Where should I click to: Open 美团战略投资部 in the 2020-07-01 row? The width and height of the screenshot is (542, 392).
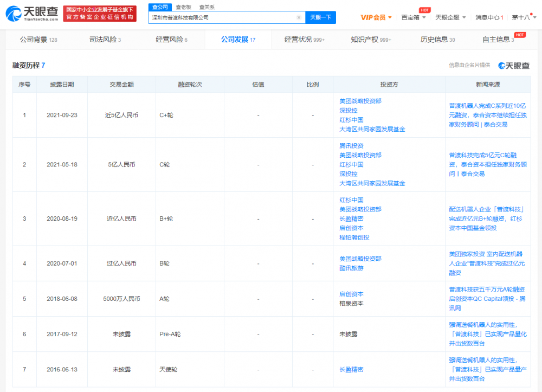pyautogui.click(x=360, y=259)
